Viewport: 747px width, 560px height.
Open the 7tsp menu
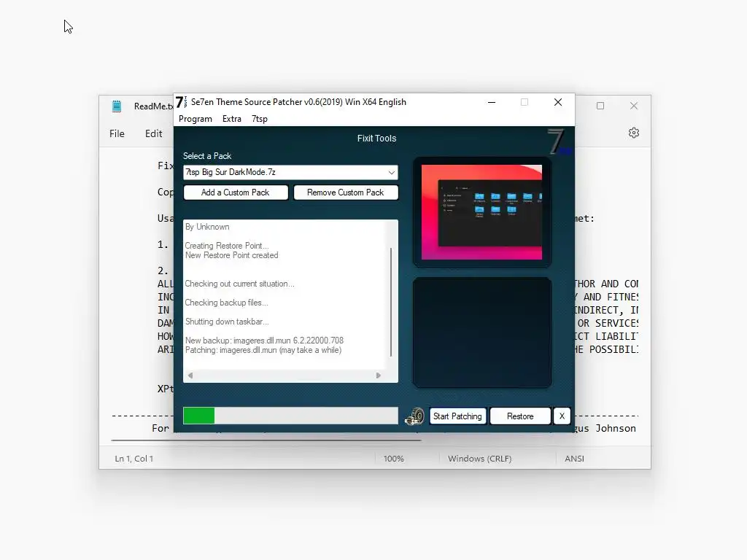click(260, 119)
